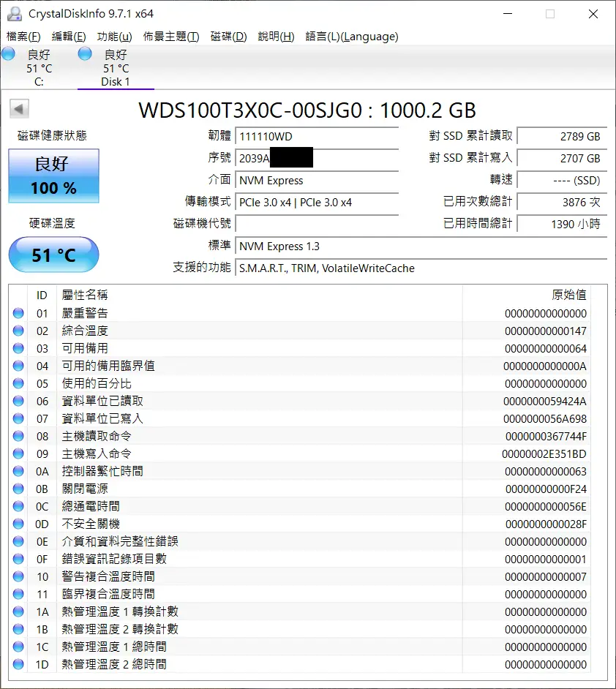Viewport: 616px width, 689px height.
Task: Click status icon for 1C 熱管理溫度 1 總時間
Action: (x=18, y=647)
